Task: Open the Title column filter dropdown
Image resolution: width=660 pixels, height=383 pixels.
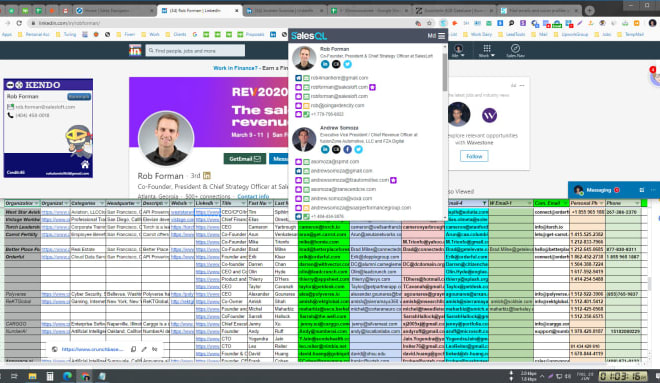Action: (x=243, y=203)
